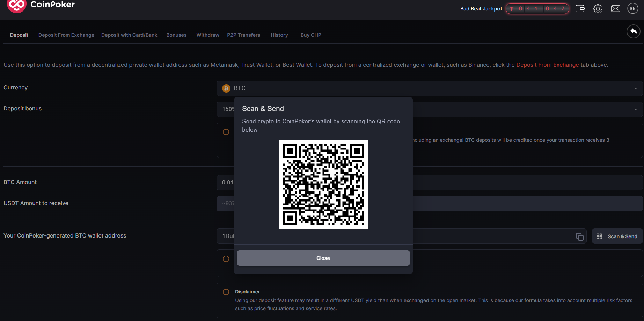Follow the Deposit From Exchange link
The width and height of the screenshot is (644, 321).
point(547,65)
